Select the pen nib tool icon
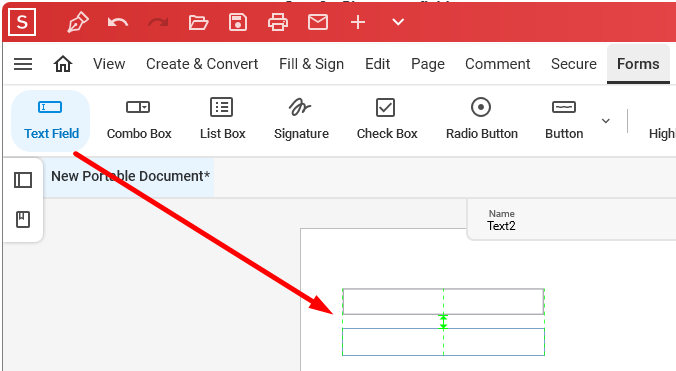 tap(78, 22)
